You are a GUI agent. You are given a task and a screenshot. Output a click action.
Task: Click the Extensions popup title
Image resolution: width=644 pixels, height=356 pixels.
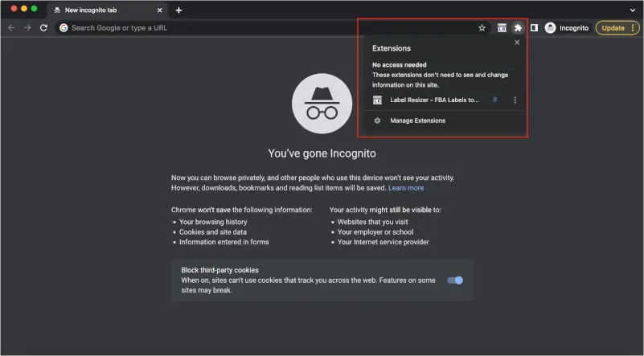coord(392,48)
